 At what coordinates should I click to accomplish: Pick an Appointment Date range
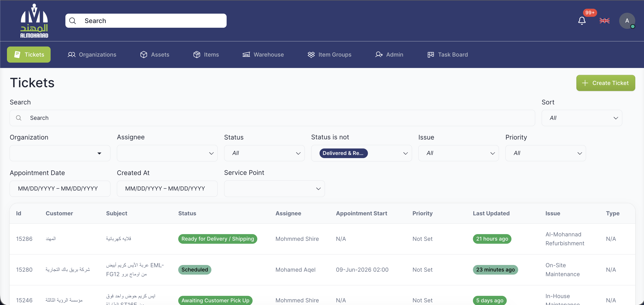[x=60, y=189]
